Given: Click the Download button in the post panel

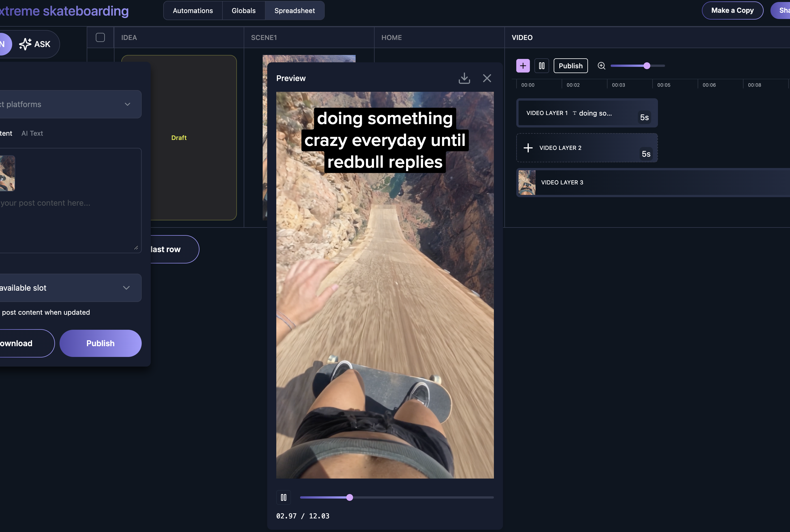Looking at the screenshot, I should pos(27,343).
